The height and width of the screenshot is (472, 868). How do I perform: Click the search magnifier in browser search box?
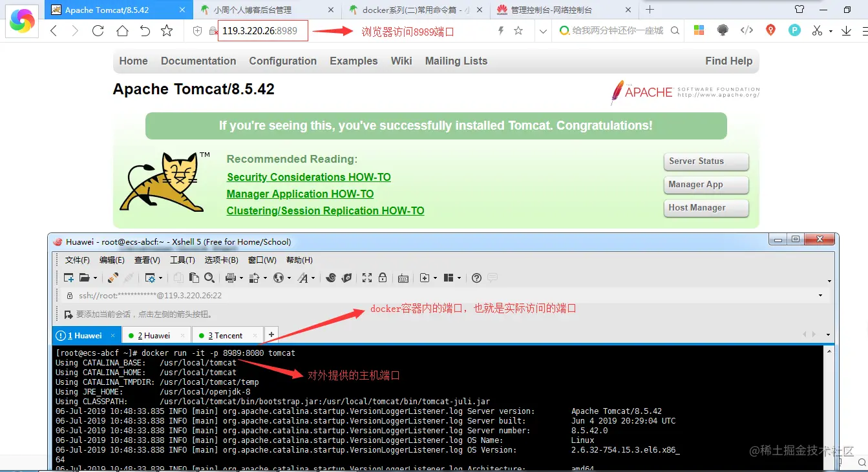click(675, 30)
